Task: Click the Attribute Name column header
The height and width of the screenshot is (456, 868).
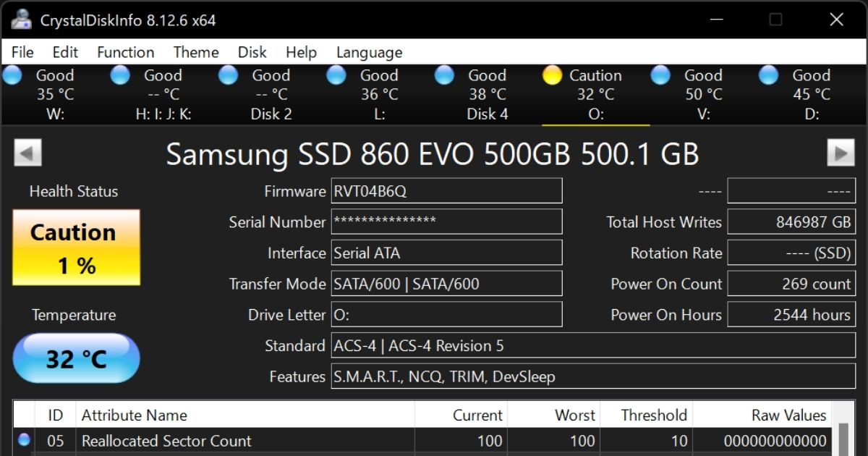Action: tap(245, 415)
